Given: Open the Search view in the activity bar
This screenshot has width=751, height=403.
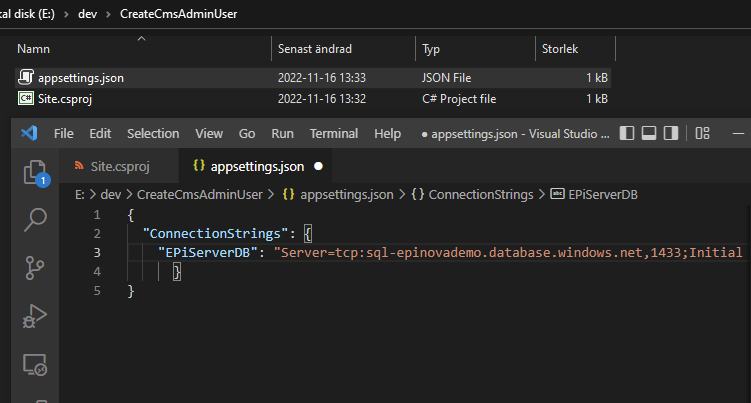Looking at the screenshot, I should [36, 219].
